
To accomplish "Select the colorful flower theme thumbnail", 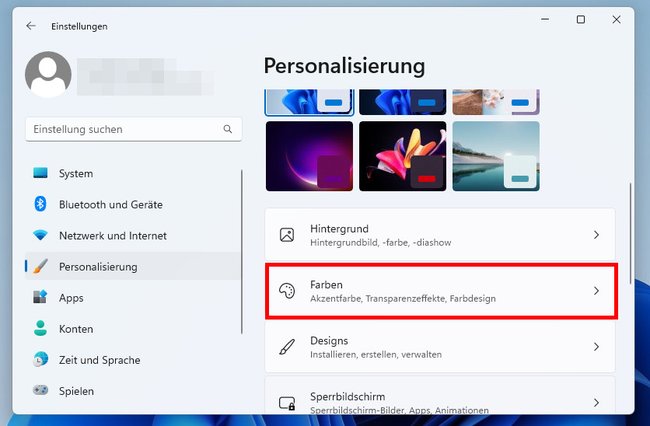I will click(403, 156).
